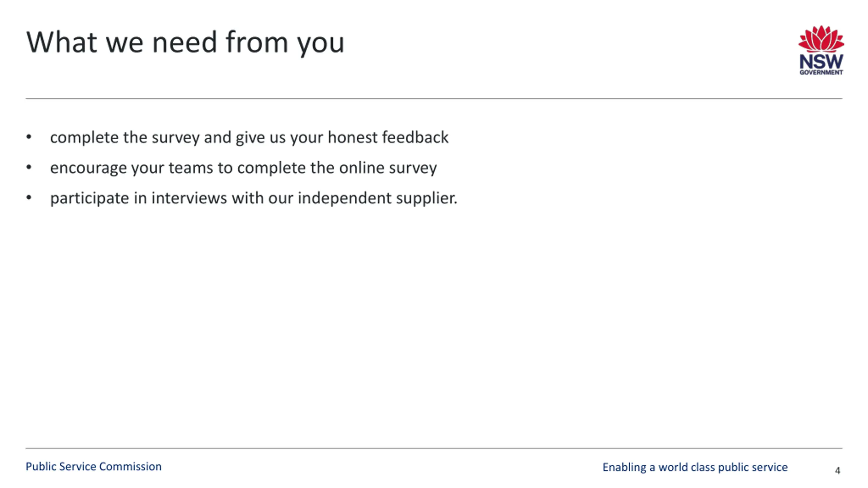This screenshot has width=868, height=488.
Task: Click the GOVERNMENT text under the NSW logo
Action: 821,72
